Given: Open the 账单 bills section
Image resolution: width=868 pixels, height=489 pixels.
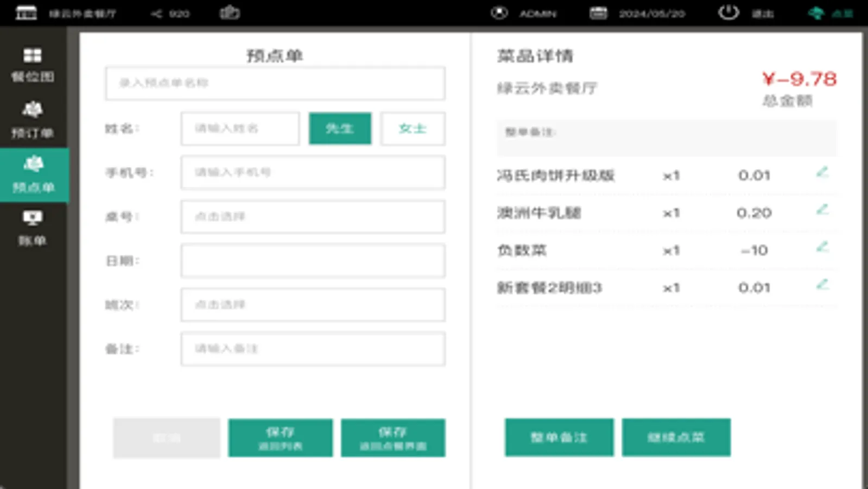Looking at the screenshot, I should click(33, 228).
